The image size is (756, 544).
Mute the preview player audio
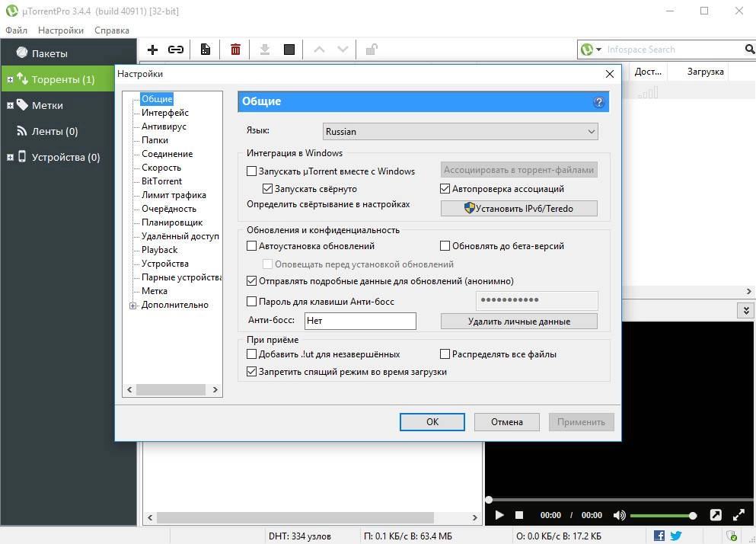(619, 515)
